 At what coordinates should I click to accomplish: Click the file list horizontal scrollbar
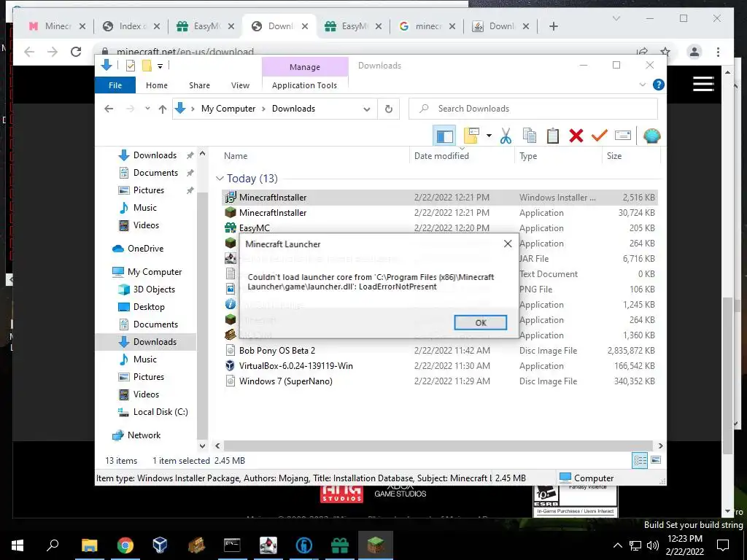click(438, 446)
